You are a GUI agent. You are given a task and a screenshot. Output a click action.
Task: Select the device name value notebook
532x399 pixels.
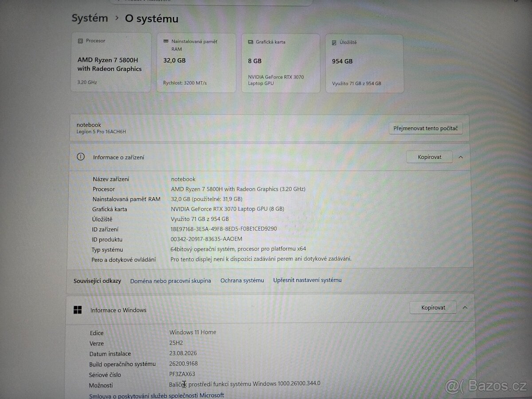pos(183,179)
